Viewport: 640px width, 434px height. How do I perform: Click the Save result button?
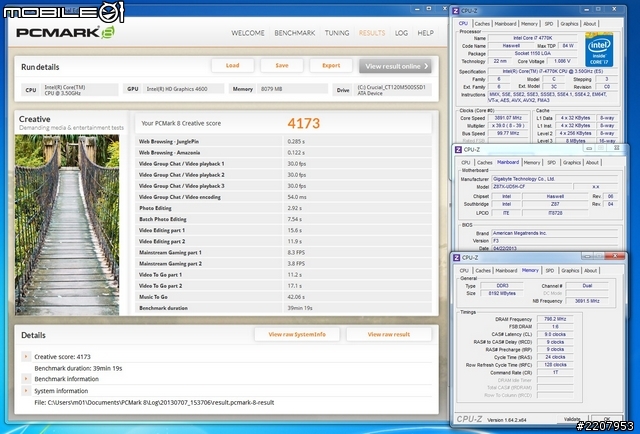click(x=282, y=65)
